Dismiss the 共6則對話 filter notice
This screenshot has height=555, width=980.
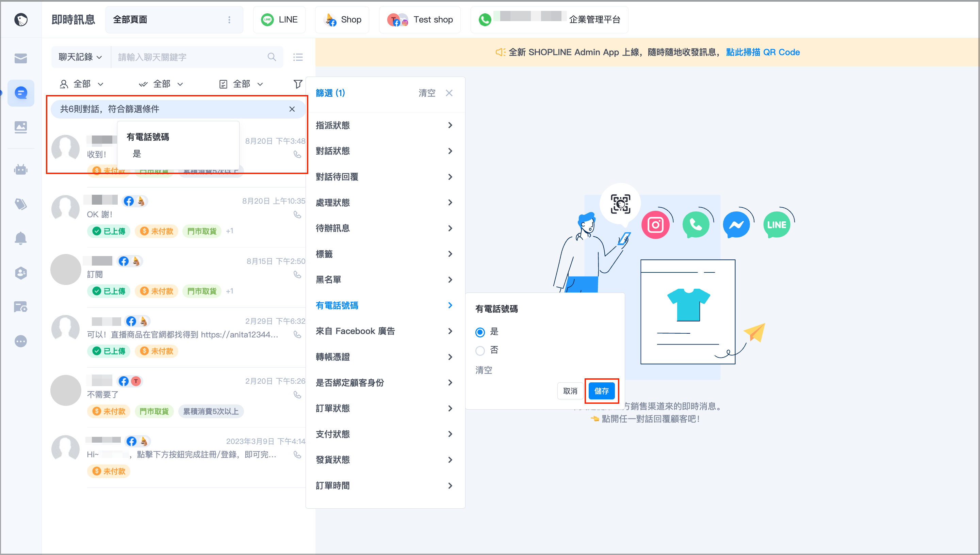click(292, 109)
